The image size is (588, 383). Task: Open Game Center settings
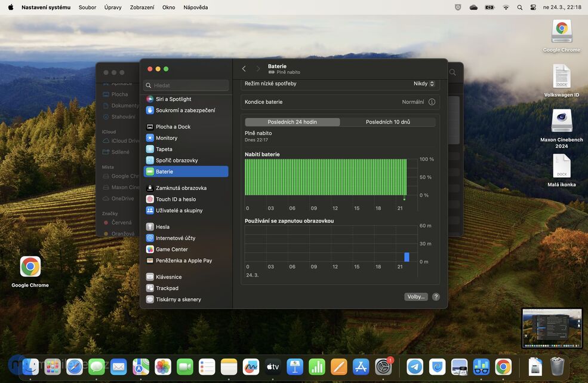[x=171, y=249]
